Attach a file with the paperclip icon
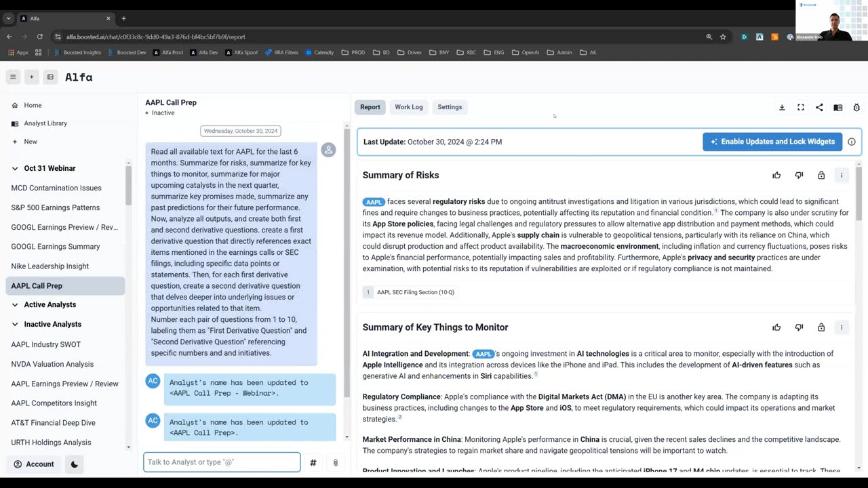This screenshot has height=488, width=868. pyautogui.click(x=335, y=462)
